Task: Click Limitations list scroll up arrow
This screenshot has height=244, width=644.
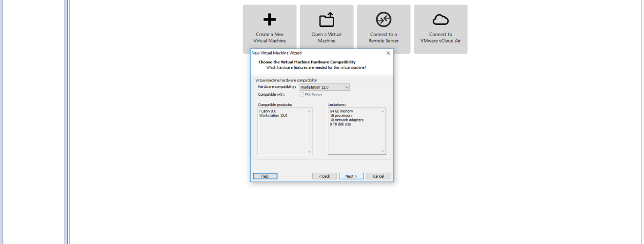Action: 382,111
